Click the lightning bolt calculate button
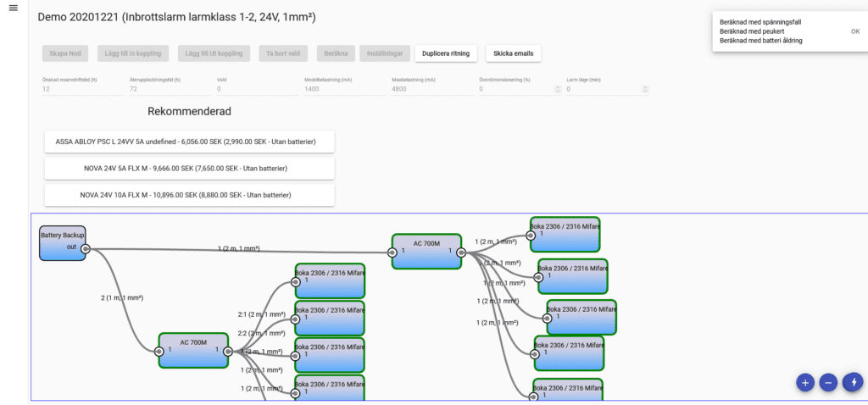This screenshot has height=405, width=868. point(852,382)
